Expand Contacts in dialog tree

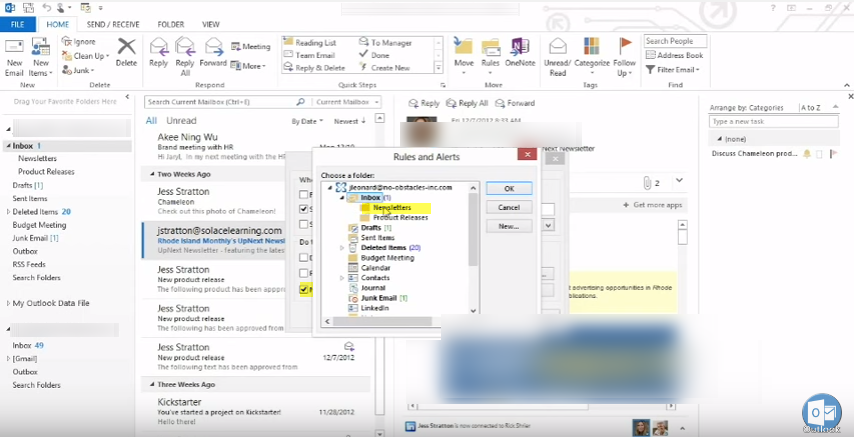pos(342,278)
